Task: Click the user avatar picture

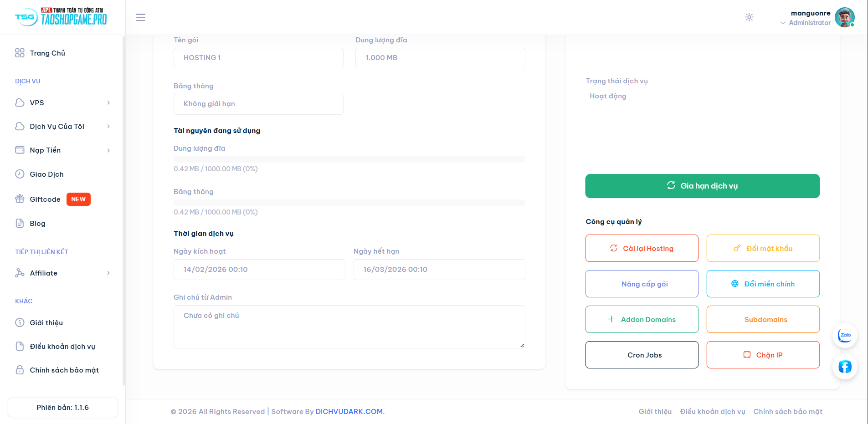Action: tap(844, 17)
